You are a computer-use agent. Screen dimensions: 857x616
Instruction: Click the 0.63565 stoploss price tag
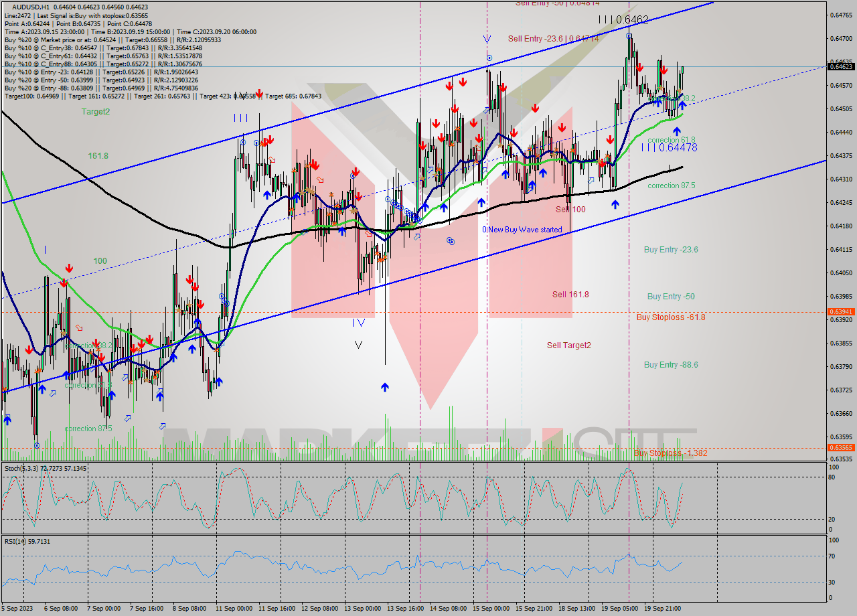pyautogui.click(x=842, y=448)
